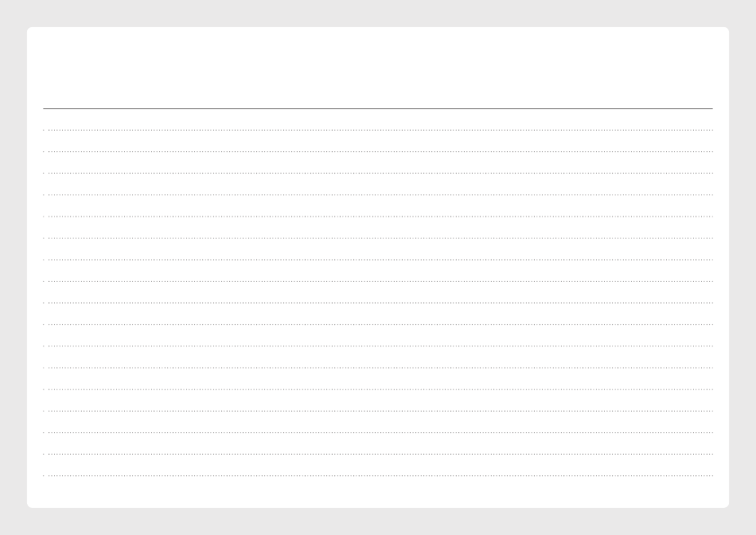Select the fourth dotted writing line

pos(378,195)
